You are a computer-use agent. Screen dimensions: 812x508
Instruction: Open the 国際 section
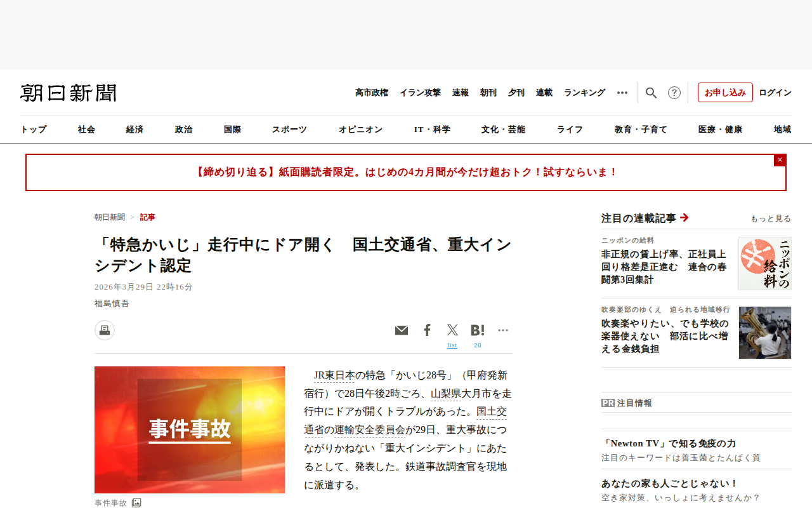[x=233, y=130]
